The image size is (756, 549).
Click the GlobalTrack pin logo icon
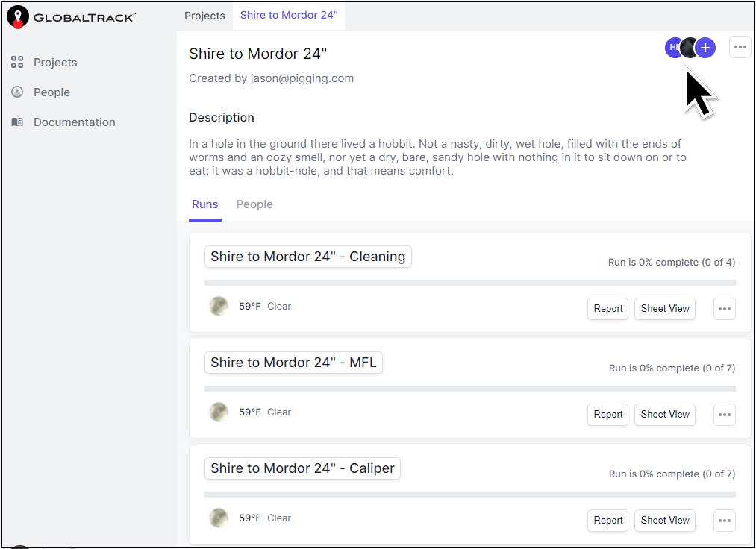coord(18,16)
